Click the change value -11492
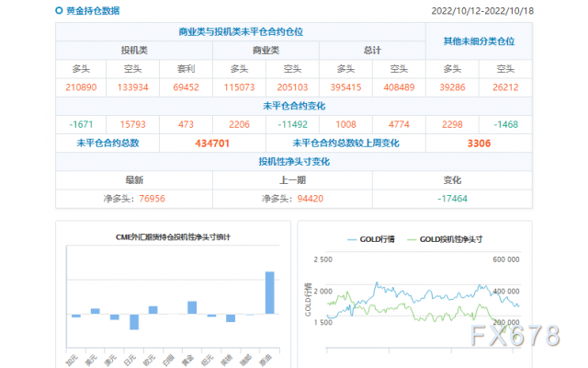 [x=292, y=125]
